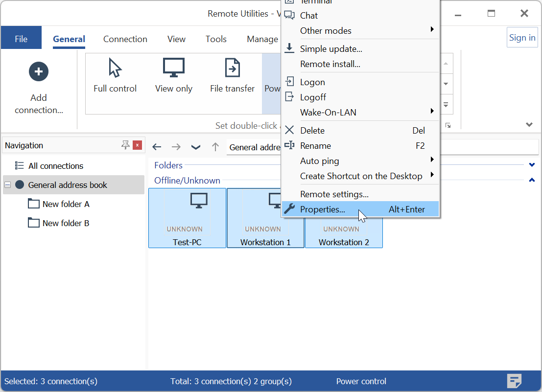Screen dimensions: 542x392
Task: Open the File menu button
Action: [x=21, y=39]
